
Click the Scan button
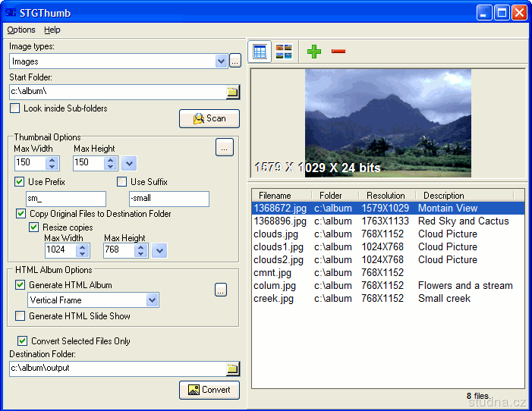(209, 118)
